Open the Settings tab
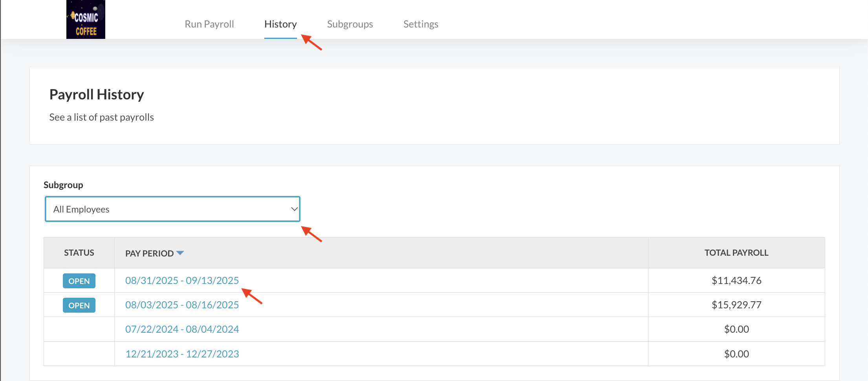Screen dimensions: 868x381 point(420,24)
